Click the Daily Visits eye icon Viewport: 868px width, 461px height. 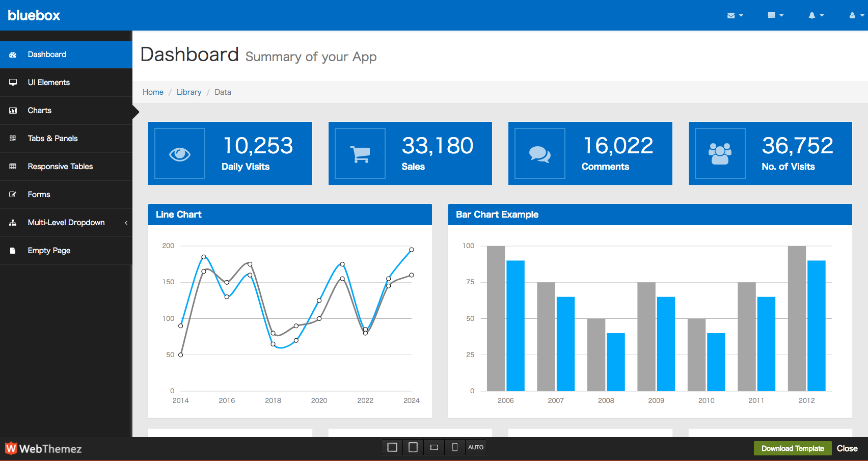pos(180,153)
